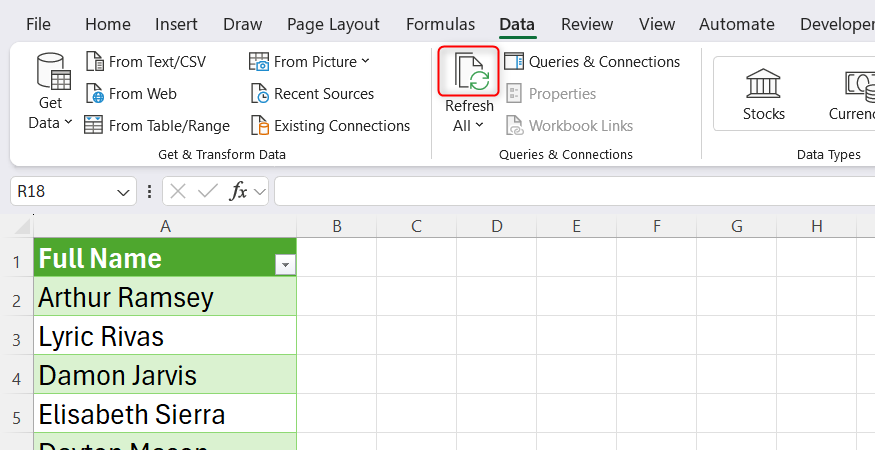Select row 5 header
The image size is (875, 450).
point(17,413)
